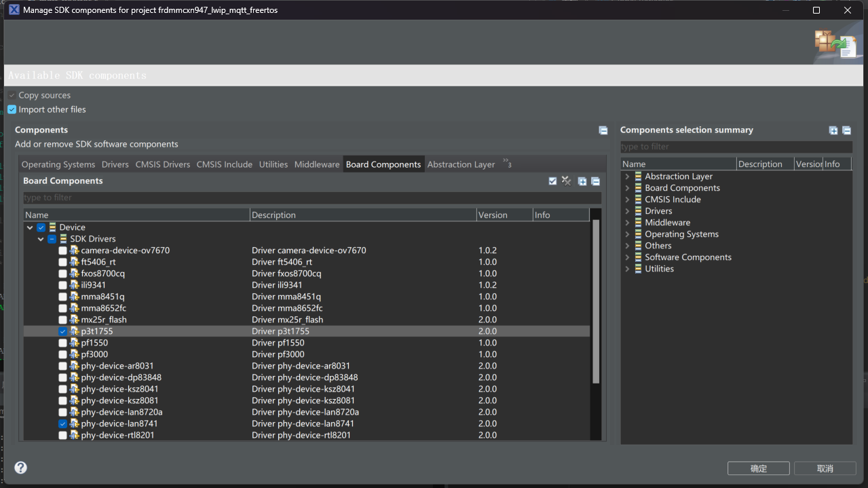Check the phy-device-dp83848 checkbox

62,377
